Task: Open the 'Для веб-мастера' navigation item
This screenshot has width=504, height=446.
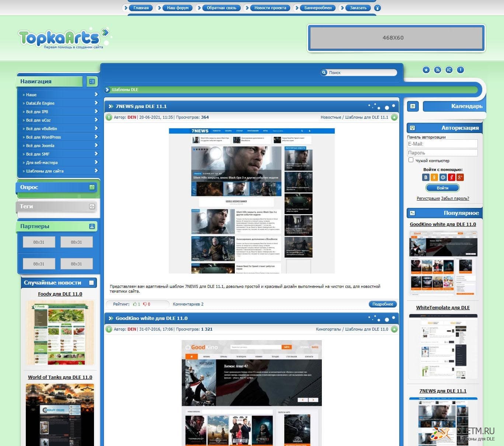Action: pyautogui.click(x=42, y=162)
